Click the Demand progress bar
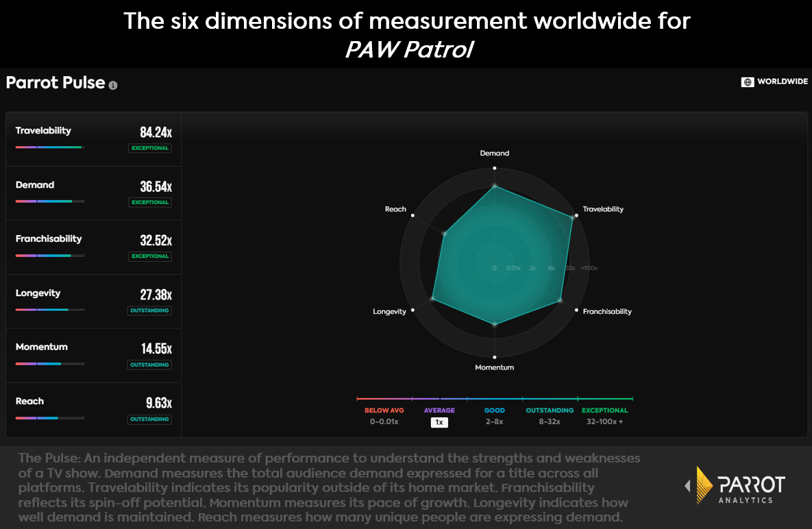This screenshot has width=812, height=529. [50, 201]
